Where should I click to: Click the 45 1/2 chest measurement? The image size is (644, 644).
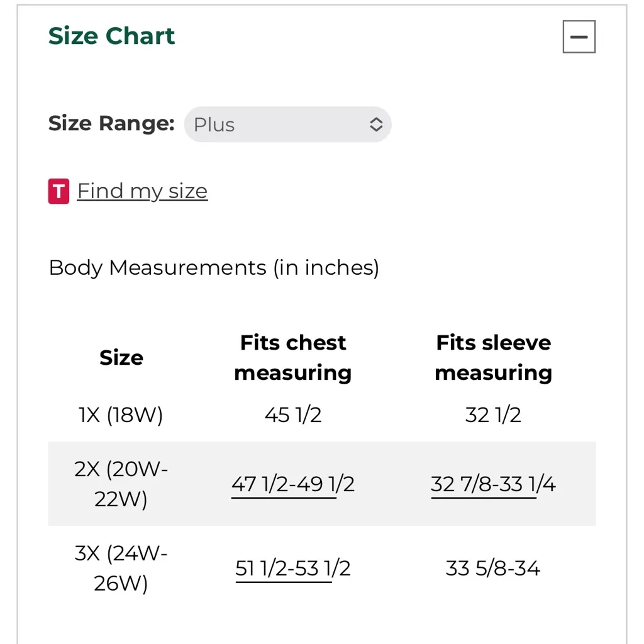pos(293,415)
